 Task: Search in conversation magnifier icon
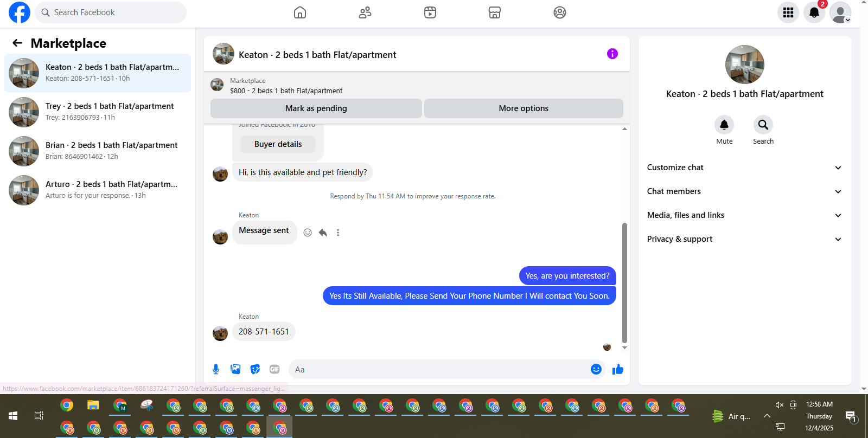(x=763, y=125)
